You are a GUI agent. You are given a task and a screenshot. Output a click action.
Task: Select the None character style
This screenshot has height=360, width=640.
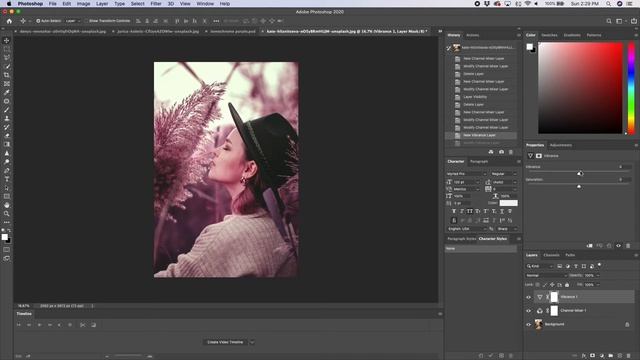[481, 248]
